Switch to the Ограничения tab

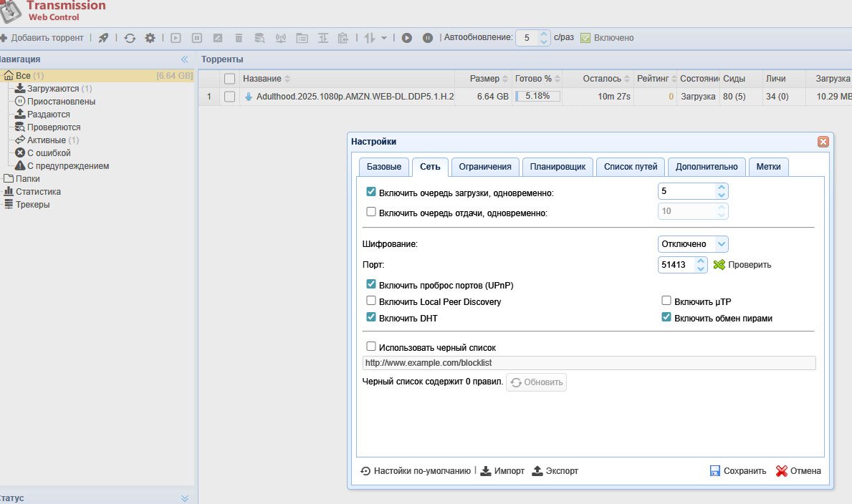point(485,167)
